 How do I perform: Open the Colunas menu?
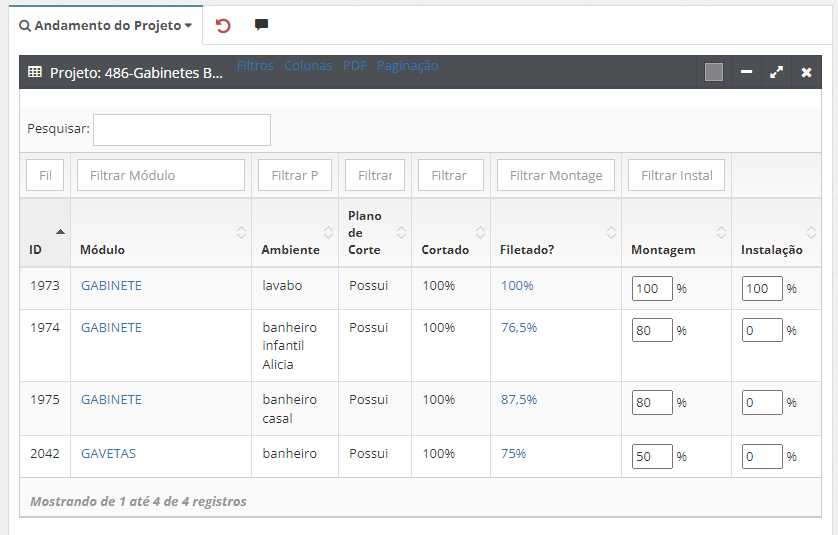[308, 66]
